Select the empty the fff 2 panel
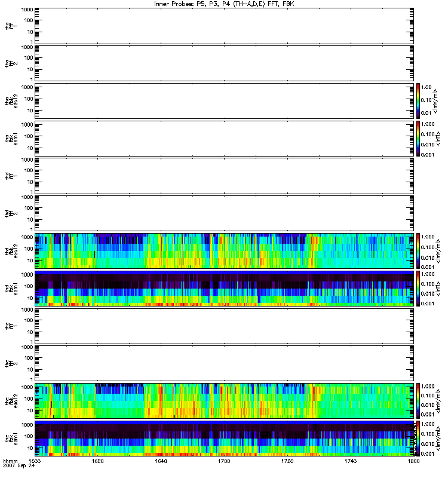The image size is (448, 478). pos(225,363)
